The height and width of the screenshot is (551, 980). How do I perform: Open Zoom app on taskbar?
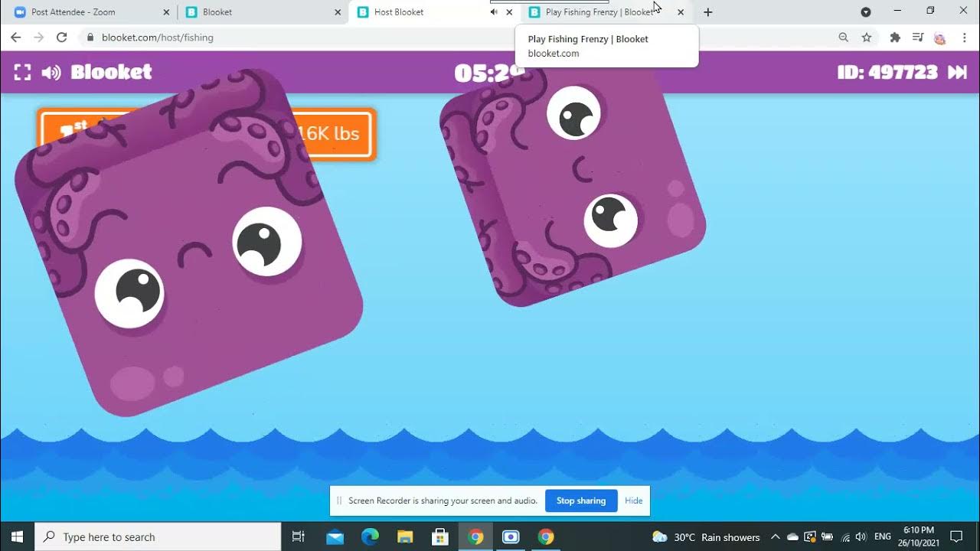tap(511, 536)
